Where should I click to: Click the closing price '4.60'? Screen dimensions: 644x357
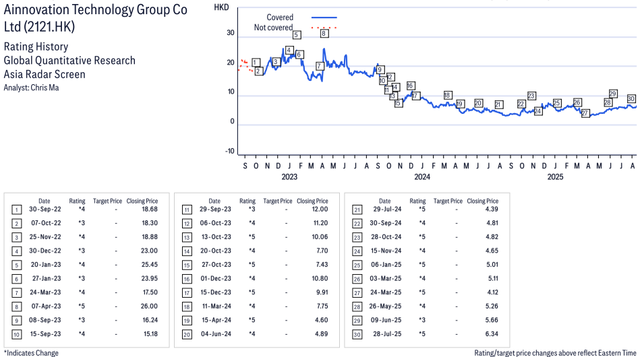click(x=322, y=320)
